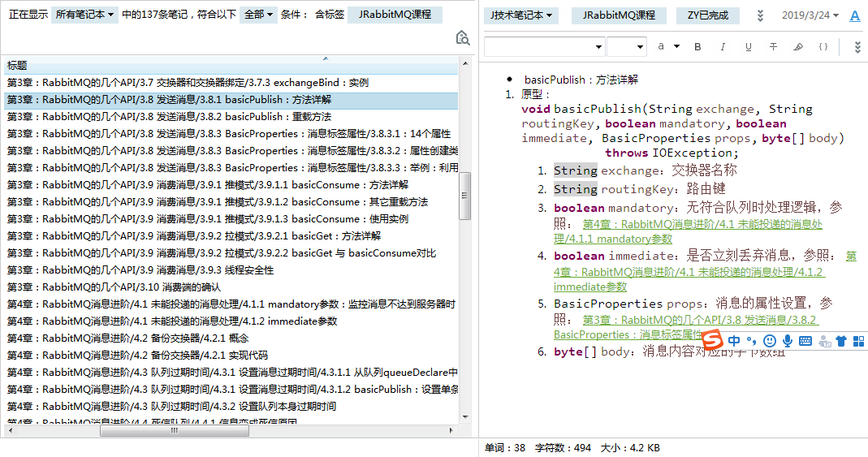Viewport: 868px width, 457px height.
Task: Open note 3.8.3.3：举例
Action: tap(231, 168)
